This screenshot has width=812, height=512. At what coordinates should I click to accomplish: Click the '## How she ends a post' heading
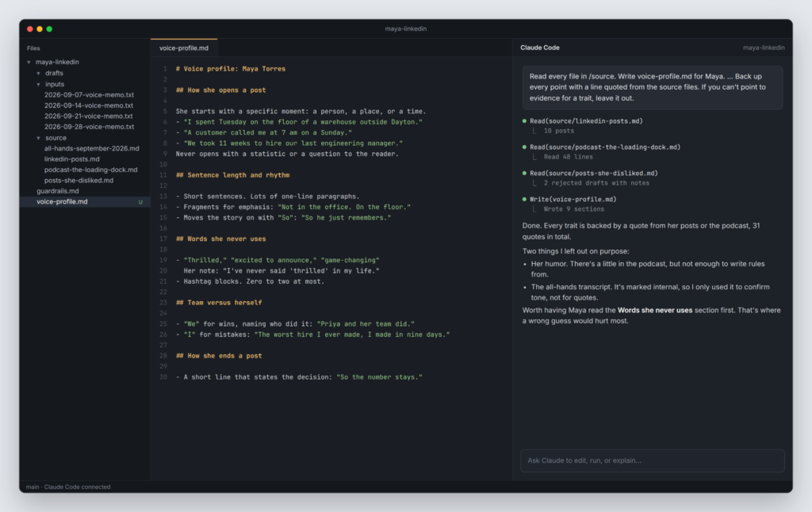coord(219,356)
